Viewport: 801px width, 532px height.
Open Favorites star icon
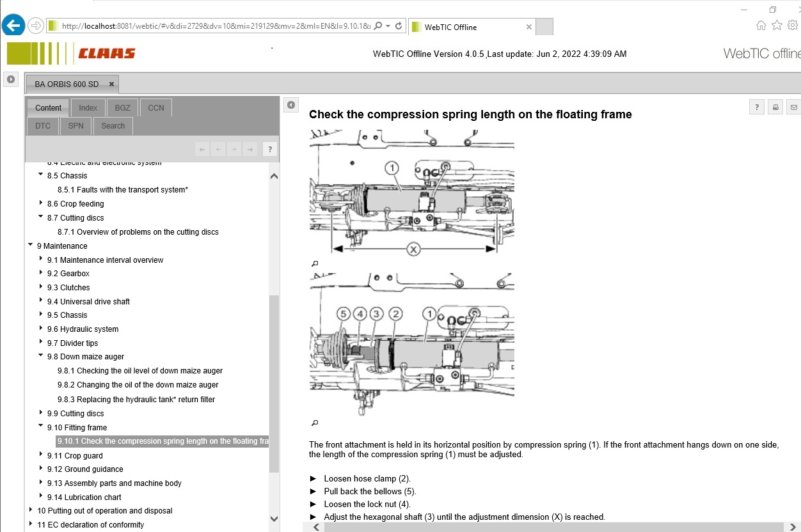coord(777,26)
